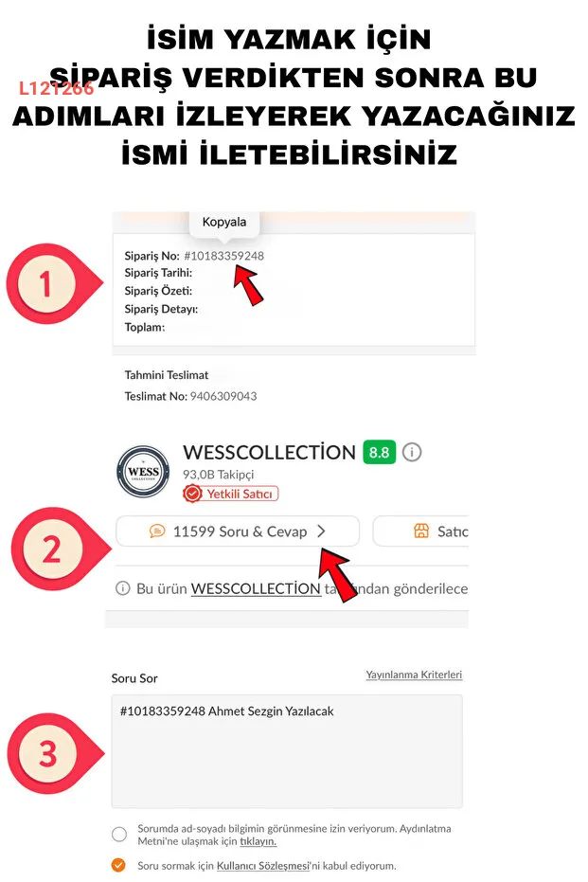Click the WESS store logo

click(143, 472)
